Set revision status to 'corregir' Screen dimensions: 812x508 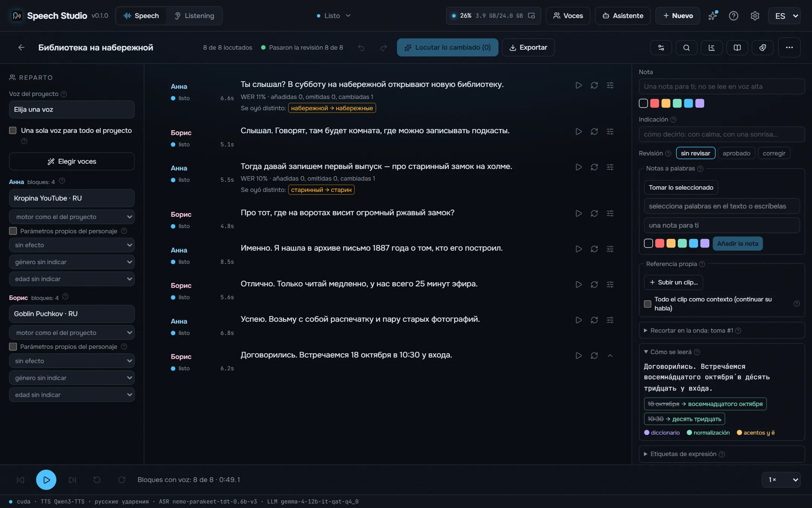(x=774, y=153)
